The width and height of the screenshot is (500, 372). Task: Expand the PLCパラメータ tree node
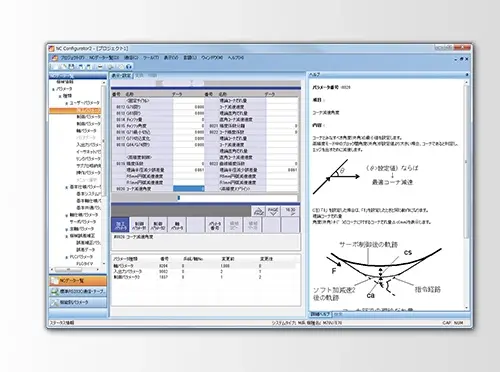[x=67, y=257]
